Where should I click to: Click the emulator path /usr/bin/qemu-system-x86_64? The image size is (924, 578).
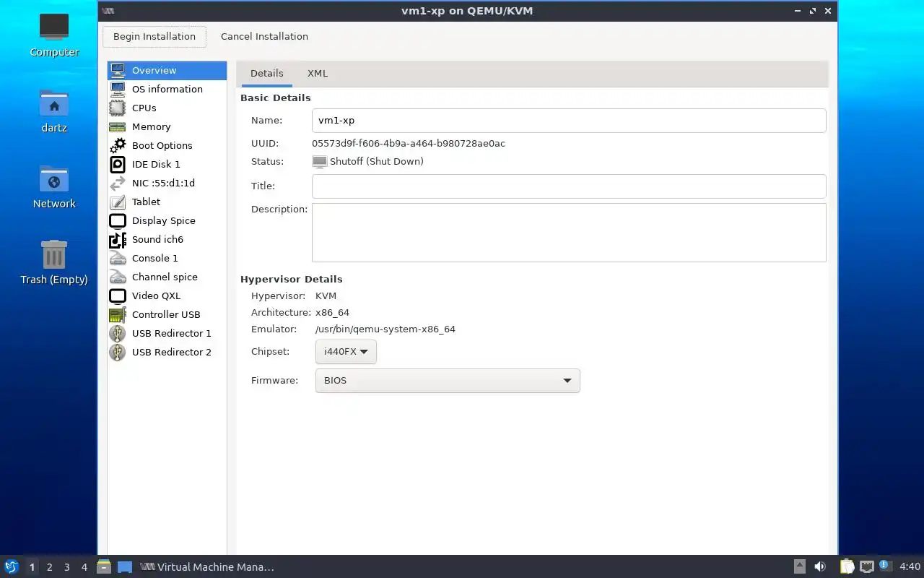[385, 329]
